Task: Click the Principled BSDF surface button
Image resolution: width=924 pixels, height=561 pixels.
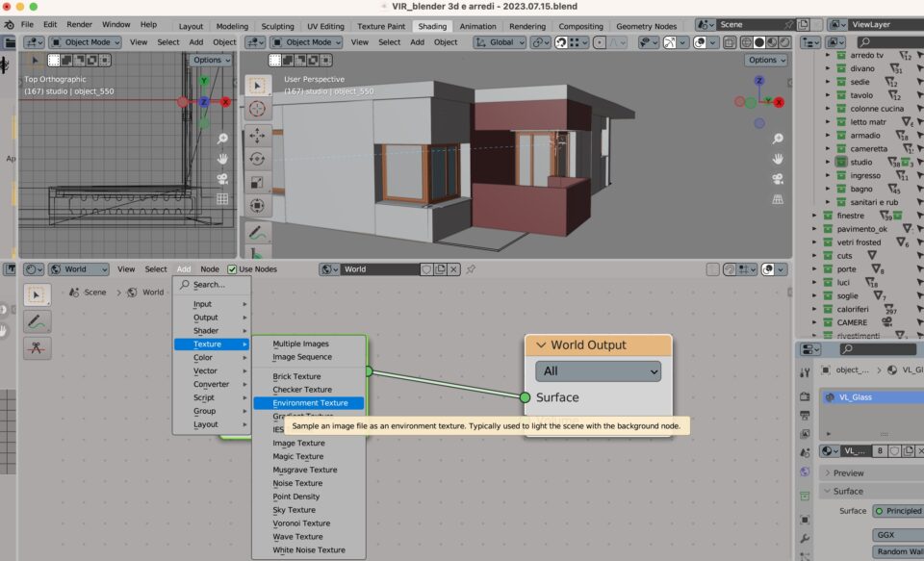Action: coord(898,511)
